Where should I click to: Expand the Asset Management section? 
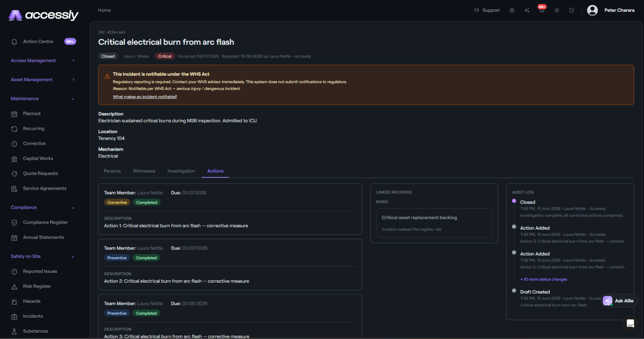pos(43,80)
